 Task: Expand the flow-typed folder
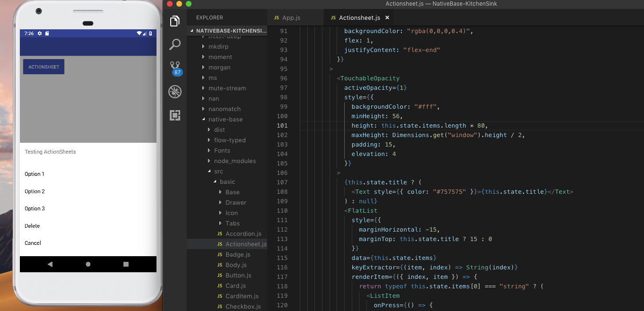point(230,140)
